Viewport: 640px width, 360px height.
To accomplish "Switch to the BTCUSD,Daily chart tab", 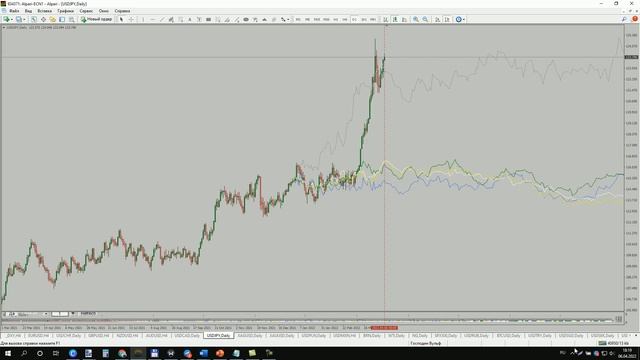I will pyautogui.click(x=508, y=336).
